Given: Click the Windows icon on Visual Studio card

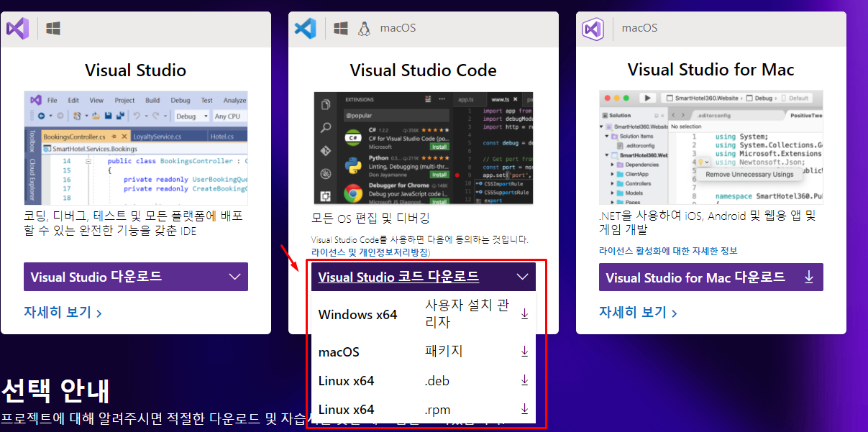Looking at the screenshot, I should pyautogui.click(x=53, y=29).
